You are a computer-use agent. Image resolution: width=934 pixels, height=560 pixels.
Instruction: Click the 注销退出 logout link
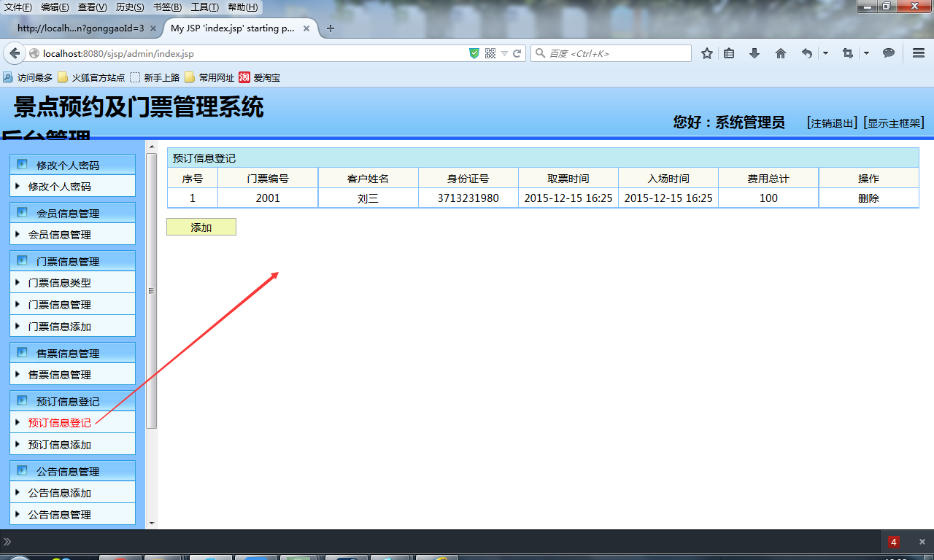[833, 123]
